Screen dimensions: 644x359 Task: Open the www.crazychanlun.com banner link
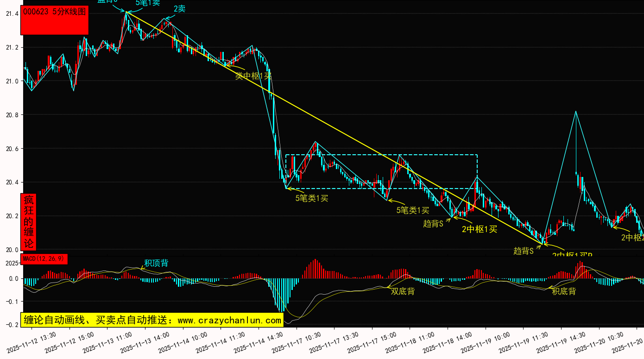152,320
